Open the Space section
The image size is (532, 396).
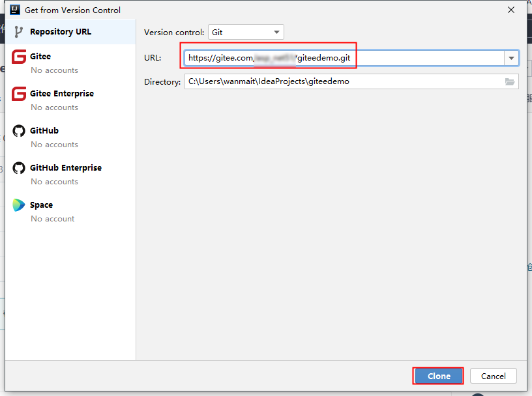[x=70, y=212]
